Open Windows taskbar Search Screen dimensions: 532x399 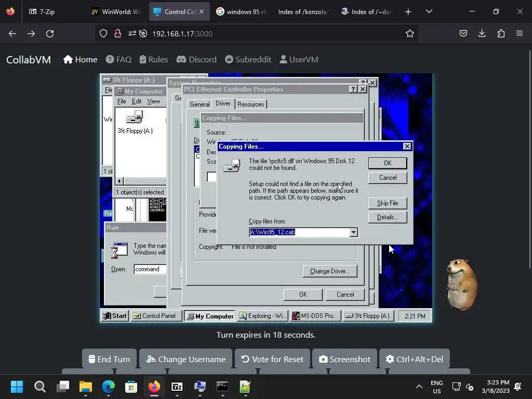[39, 387]
